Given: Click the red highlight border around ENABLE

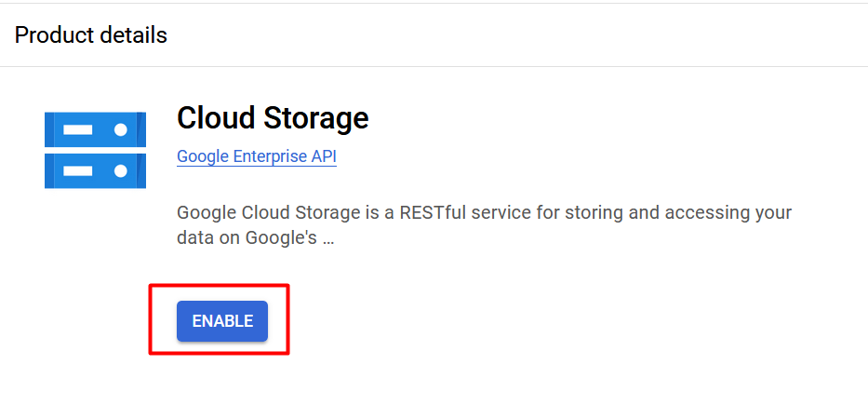Looking at the screenshot, I should click(x=220, y=287).
